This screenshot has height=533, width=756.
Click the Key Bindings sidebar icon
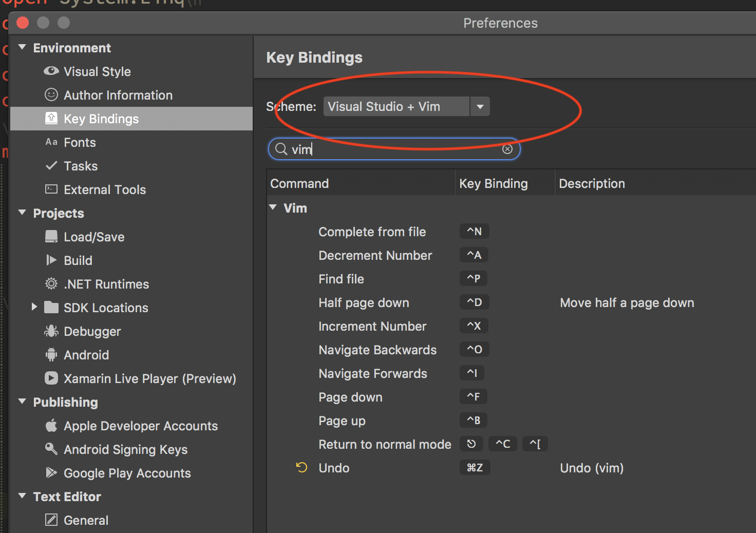click(51, 118)
